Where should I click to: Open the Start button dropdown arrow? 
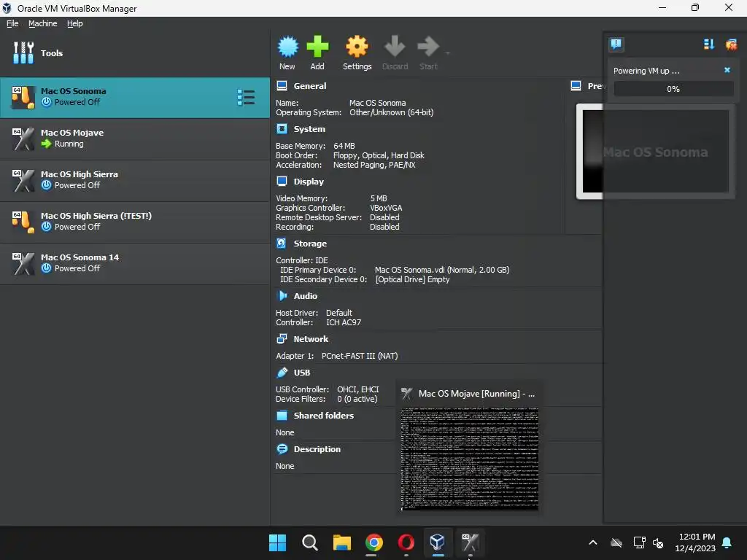(448, 52)
